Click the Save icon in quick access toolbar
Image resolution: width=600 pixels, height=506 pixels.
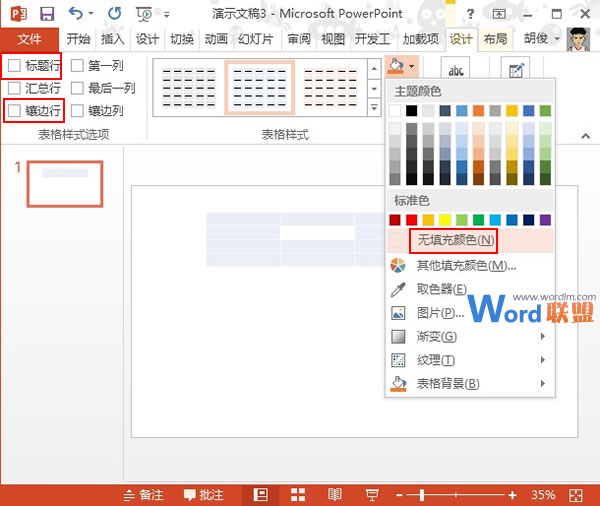point(47,14)
